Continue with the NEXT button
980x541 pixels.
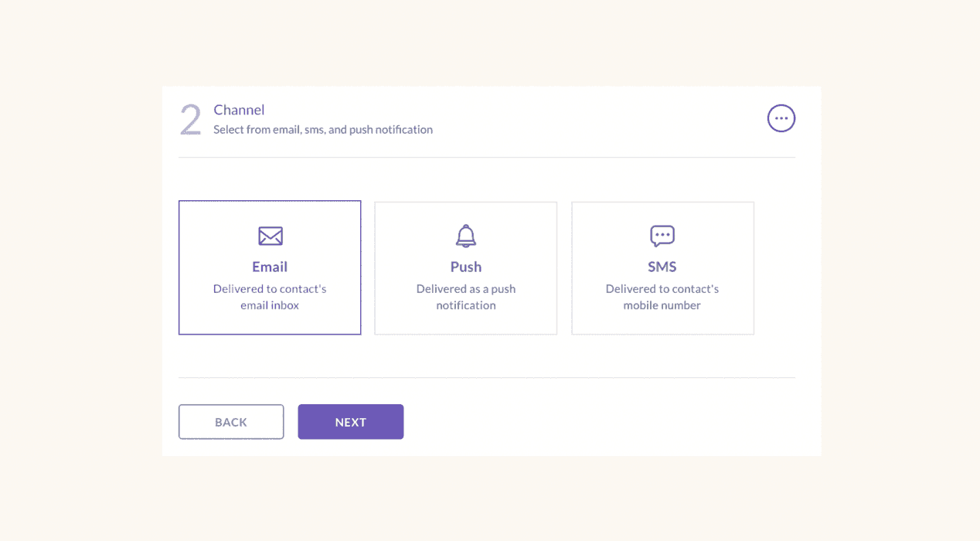pyautogui.click(x=351, y=422)
